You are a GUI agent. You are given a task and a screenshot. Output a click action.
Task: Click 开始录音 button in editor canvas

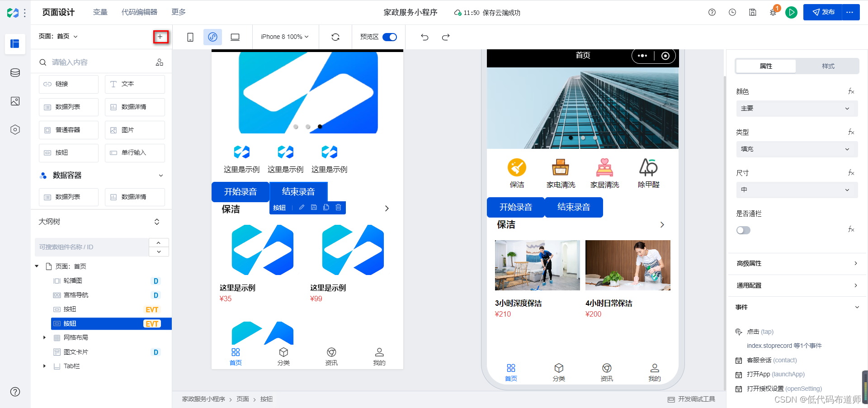pos(241,192)
